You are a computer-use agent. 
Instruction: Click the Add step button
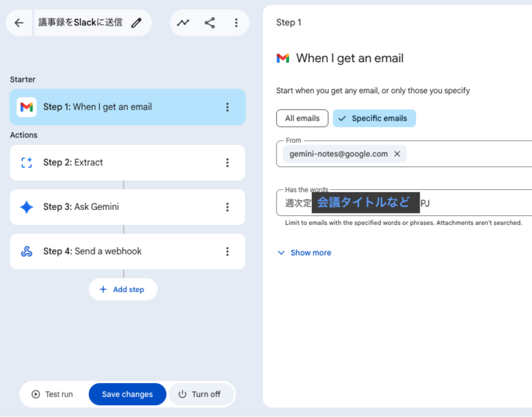click(x=123, y=289)
